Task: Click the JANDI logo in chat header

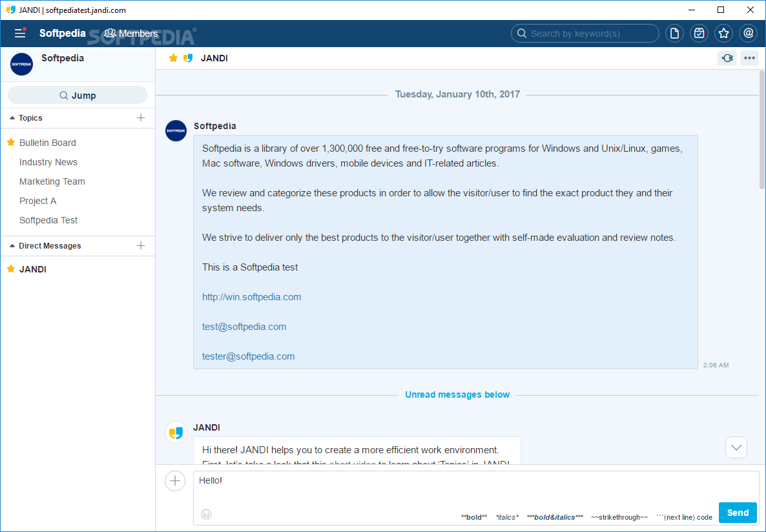Action: 187,58
